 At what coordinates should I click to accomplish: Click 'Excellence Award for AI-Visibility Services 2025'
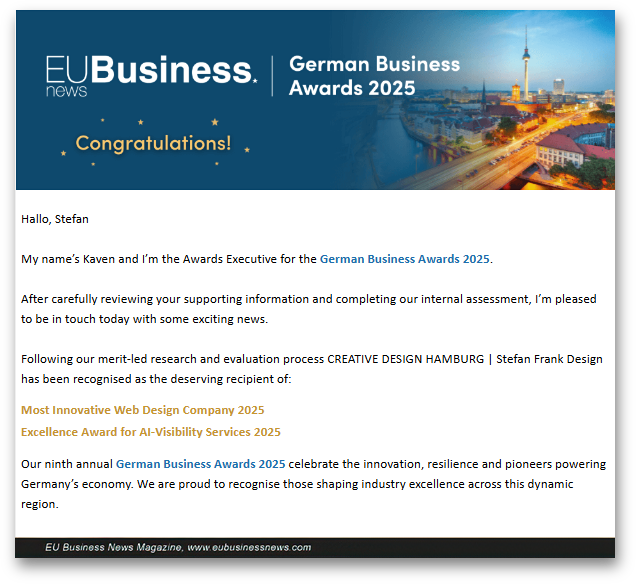[150, 432]
